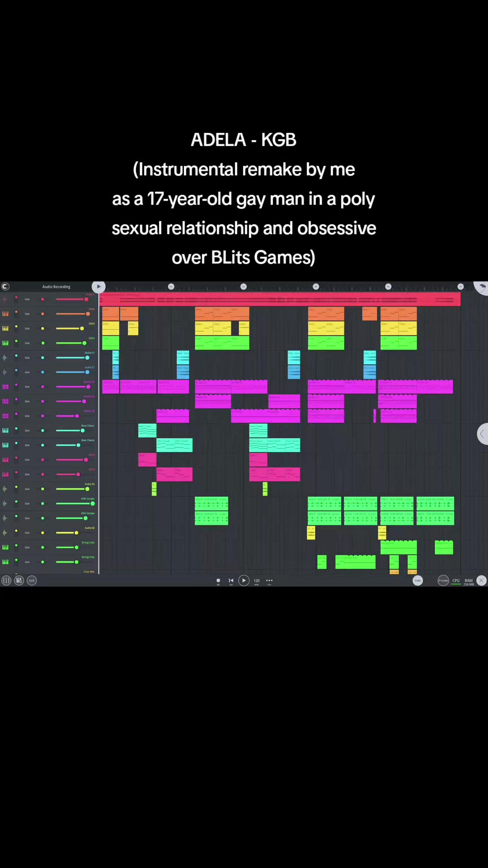Click the Preview button

pos(443,580)
